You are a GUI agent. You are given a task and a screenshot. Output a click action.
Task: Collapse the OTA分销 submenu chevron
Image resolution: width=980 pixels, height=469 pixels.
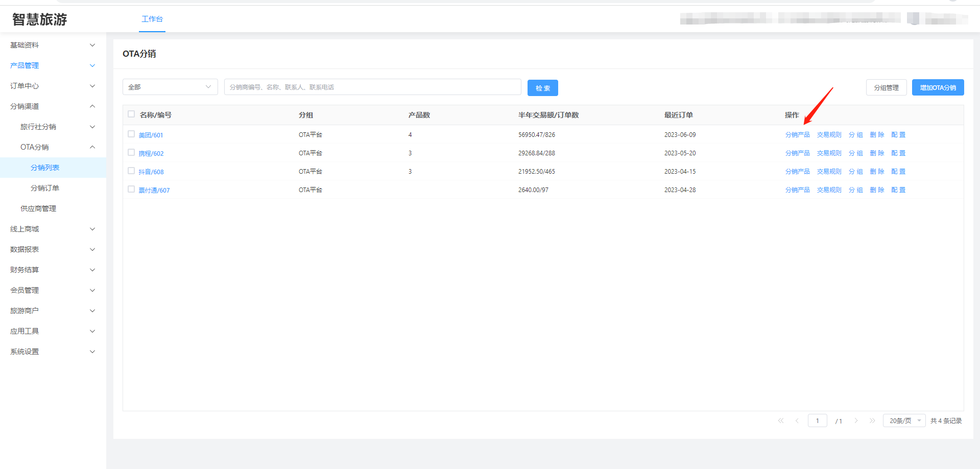click(x=92, y=147)
